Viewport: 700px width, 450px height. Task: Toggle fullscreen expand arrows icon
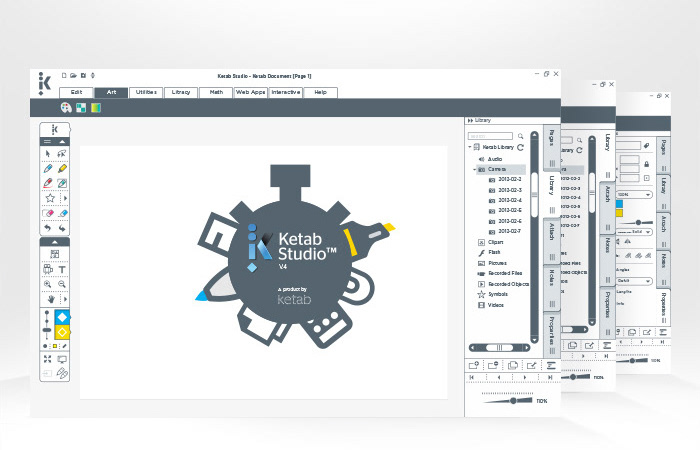pyautogui.click(x=47, y=358)
